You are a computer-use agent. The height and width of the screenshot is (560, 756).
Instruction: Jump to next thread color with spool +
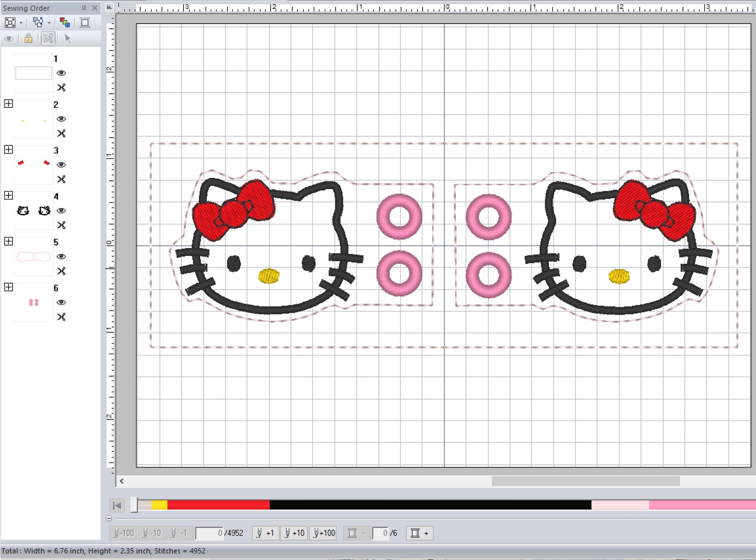click(419, 533)
